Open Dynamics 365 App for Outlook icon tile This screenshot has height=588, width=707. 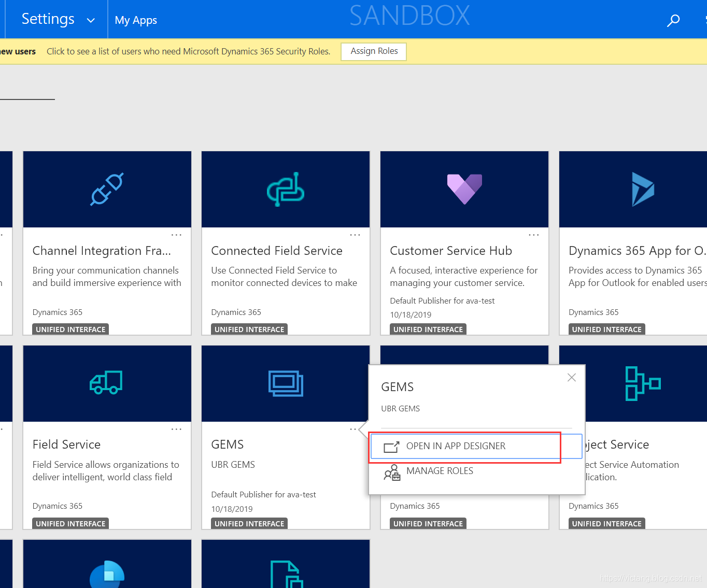[633, 189]
